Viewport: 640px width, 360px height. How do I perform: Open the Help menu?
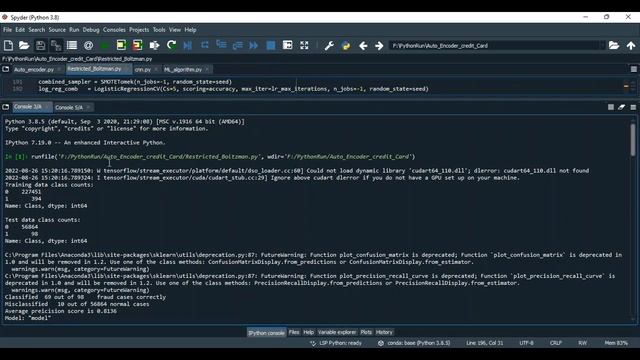coord(190,30)
